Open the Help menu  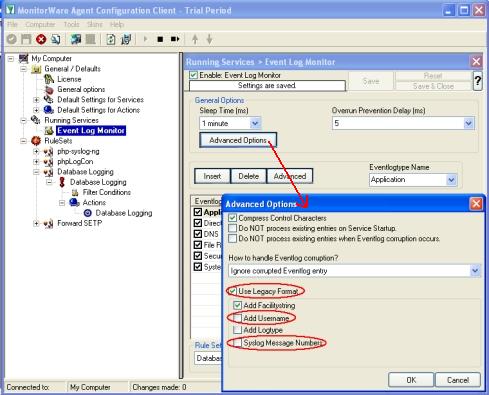point(117,24)
